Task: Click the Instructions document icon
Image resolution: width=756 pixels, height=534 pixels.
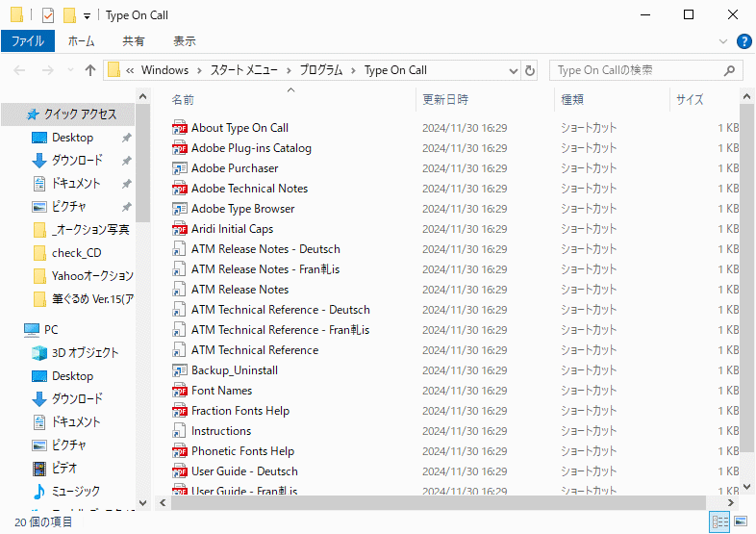Action: (x=179, y=431)
